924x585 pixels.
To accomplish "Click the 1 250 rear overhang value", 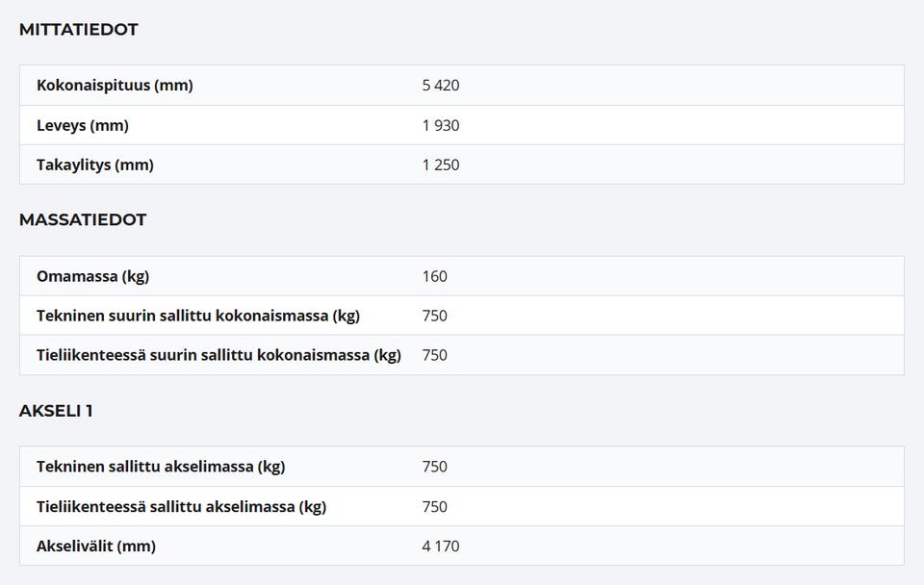I will point(441,165).
